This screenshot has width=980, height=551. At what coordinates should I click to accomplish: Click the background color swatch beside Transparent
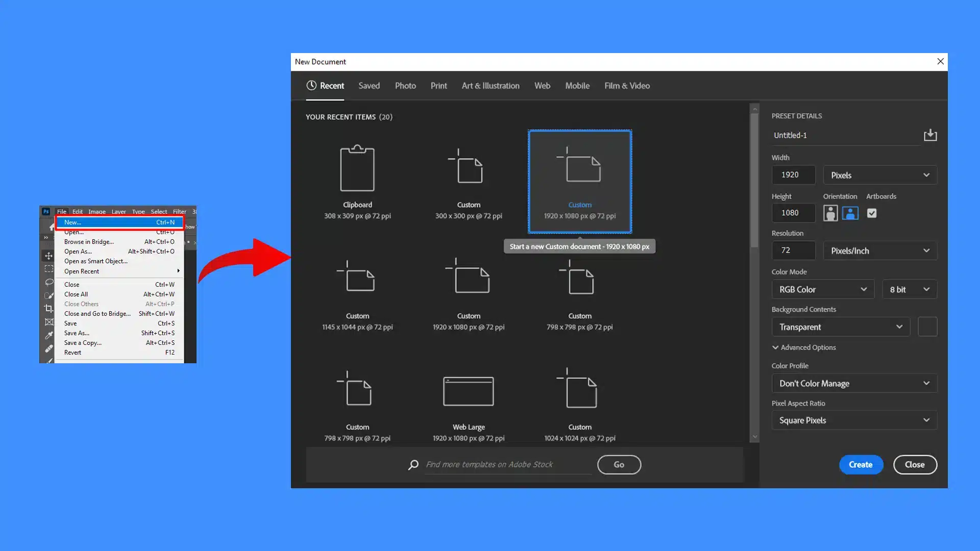pyautogui.click(x=927, y=327)
